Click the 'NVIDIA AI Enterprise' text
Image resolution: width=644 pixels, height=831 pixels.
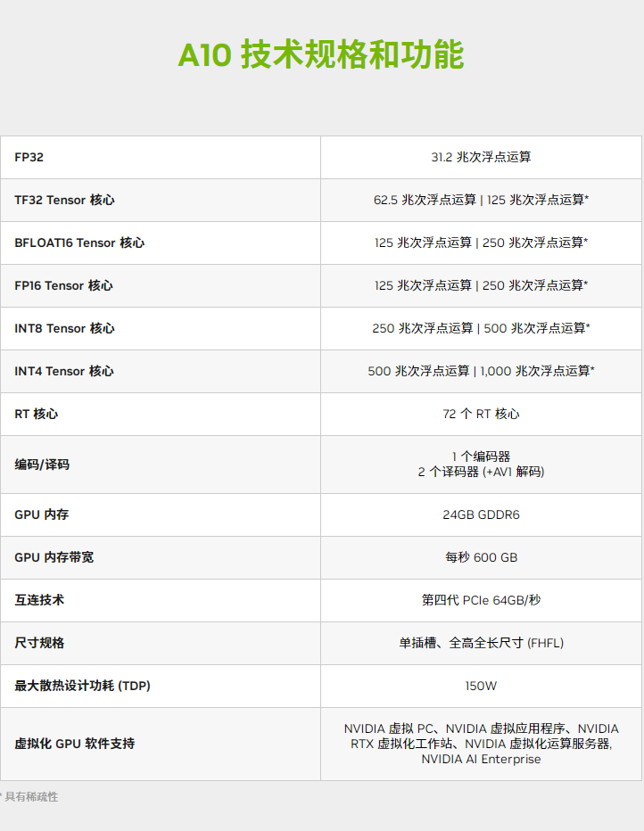tap(481, 760)
